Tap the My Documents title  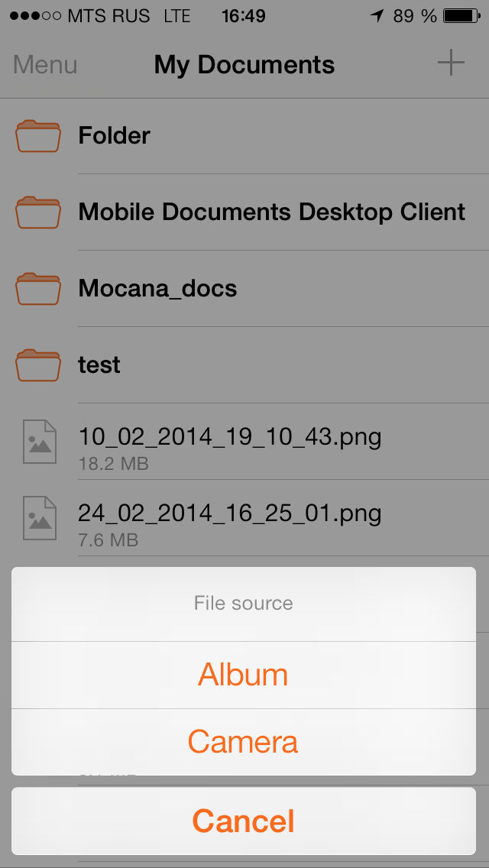click(244, 65)
